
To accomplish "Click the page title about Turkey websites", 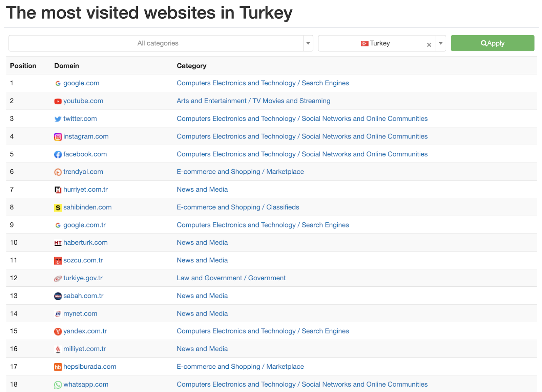I will tap(149, 13).
